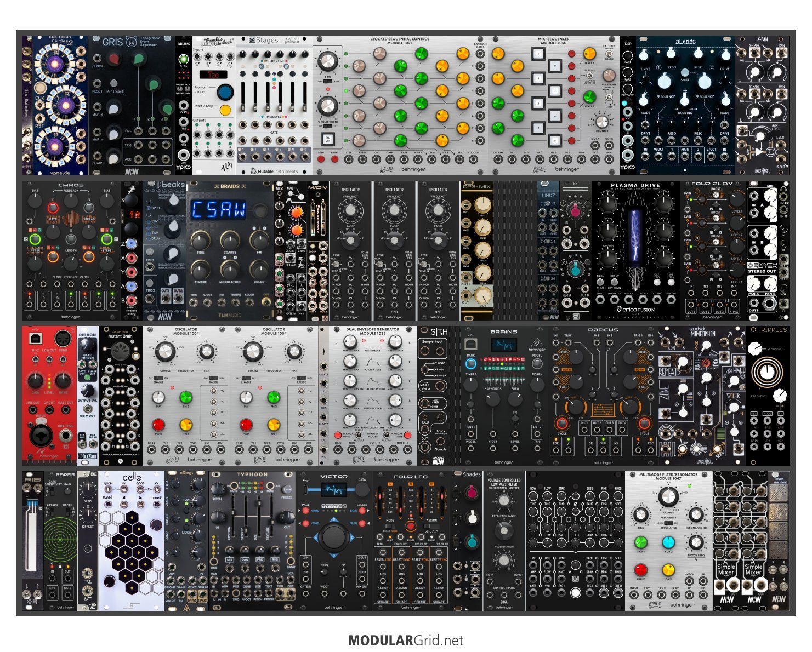Image resolution: width=812 pixels, height=652 pixels.
Task: Click the Brains oscilloscope display
Action: point(504,345)
